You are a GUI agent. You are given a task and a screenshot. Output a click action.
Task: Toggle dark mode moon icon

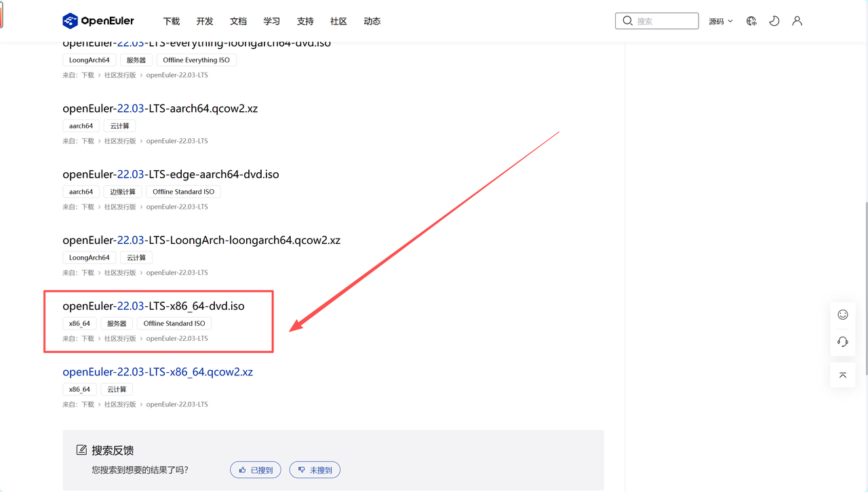[774, 21]
